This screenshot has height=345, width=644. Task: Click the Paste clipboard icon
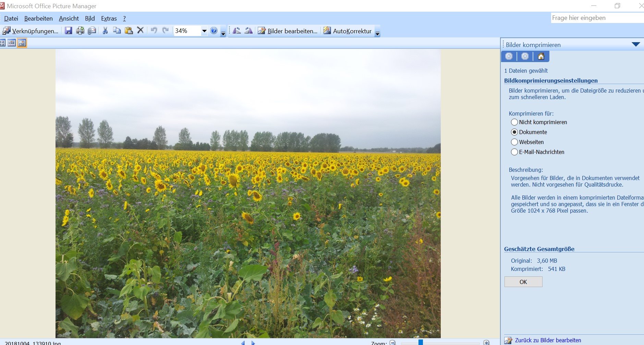coord(129,31)
